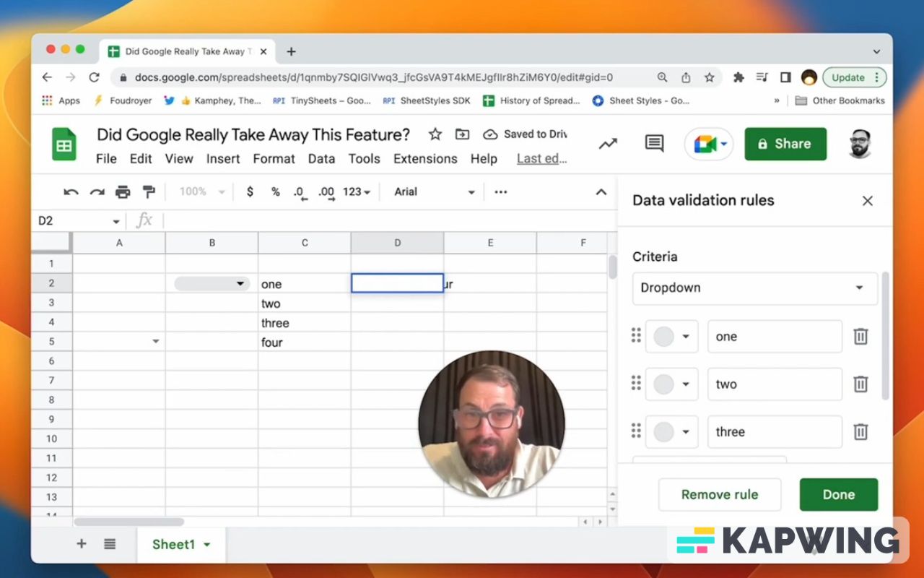Viewport: 924px width, 578px height.
Task: Increase decimal places icon
Action: tap(326, 193)
